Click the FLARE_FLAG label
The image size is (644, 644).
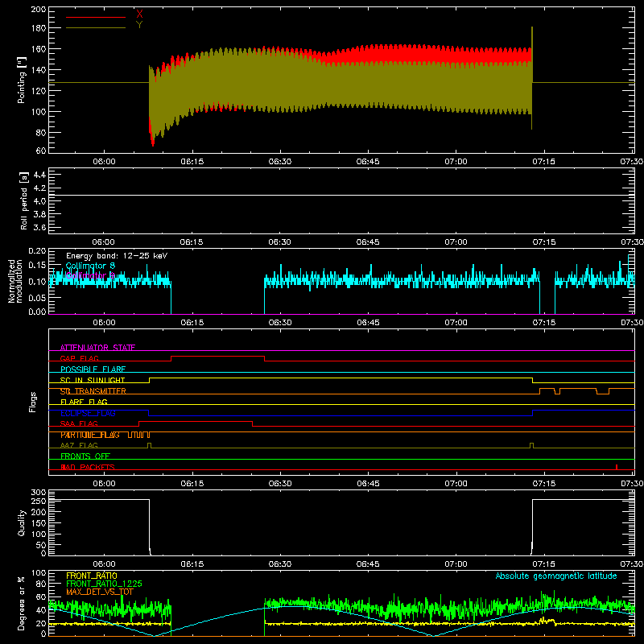(84, 402)
